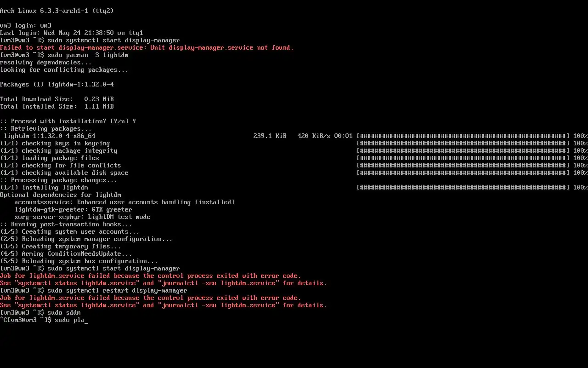Click the 'Total Download Size: 0.23 MiB' line
This screenshot has width=588, height=368.
[x=57, y=99]
